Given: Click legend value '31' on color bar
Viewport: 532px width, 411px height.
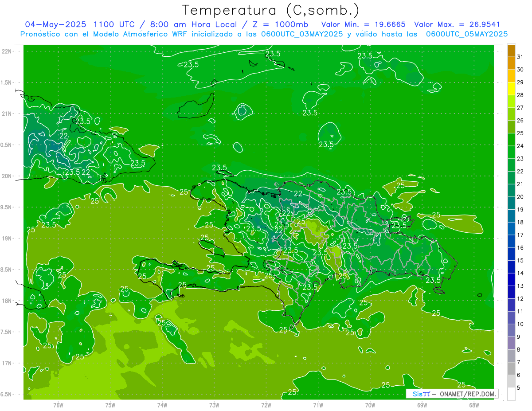Looking at the screenshot, I should [520, 57].
